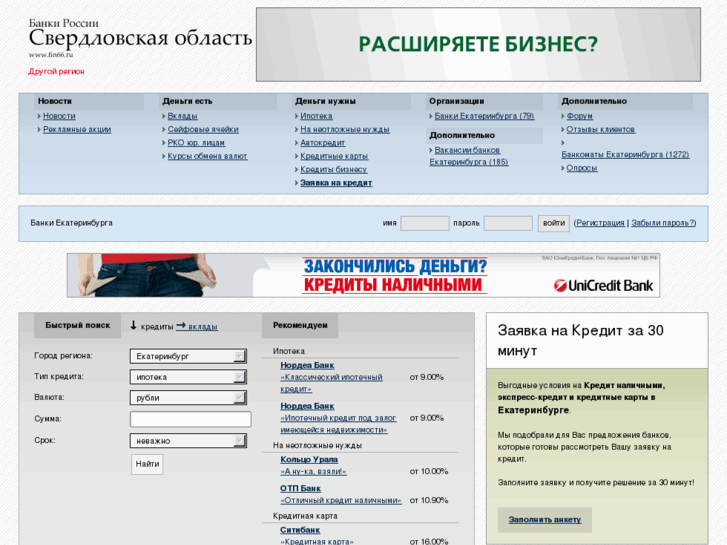Open the Кредиты бизнесу link
Viewport: 727px width, 545px height.
333,170
